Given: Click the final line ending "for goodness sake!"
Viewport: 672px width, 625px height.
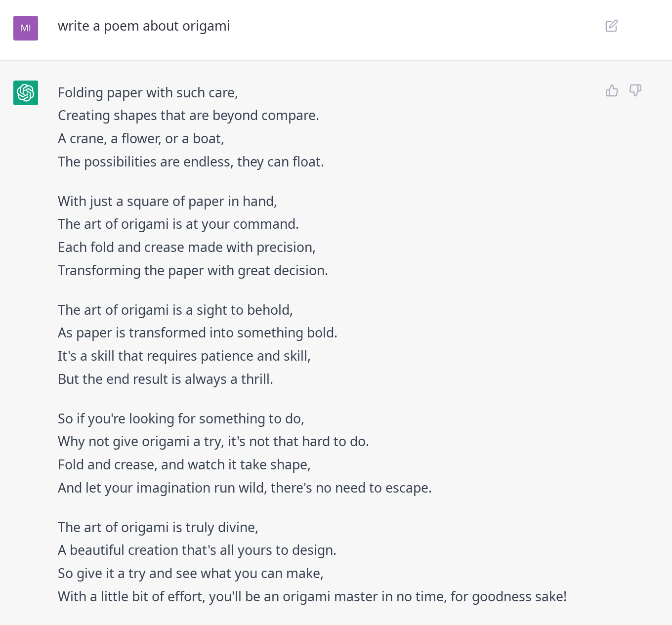Looking at the screenshot, I should [x=312, y=597].
